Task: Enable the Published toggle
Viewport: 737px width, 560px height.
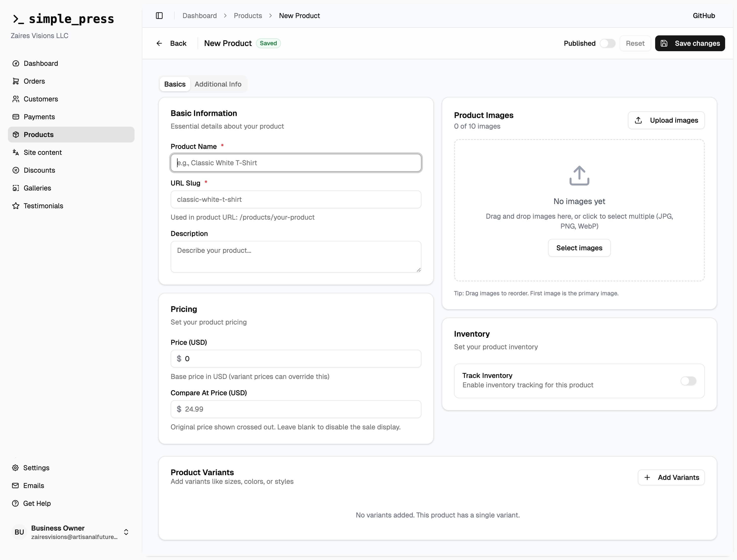Action: [608, 43]
